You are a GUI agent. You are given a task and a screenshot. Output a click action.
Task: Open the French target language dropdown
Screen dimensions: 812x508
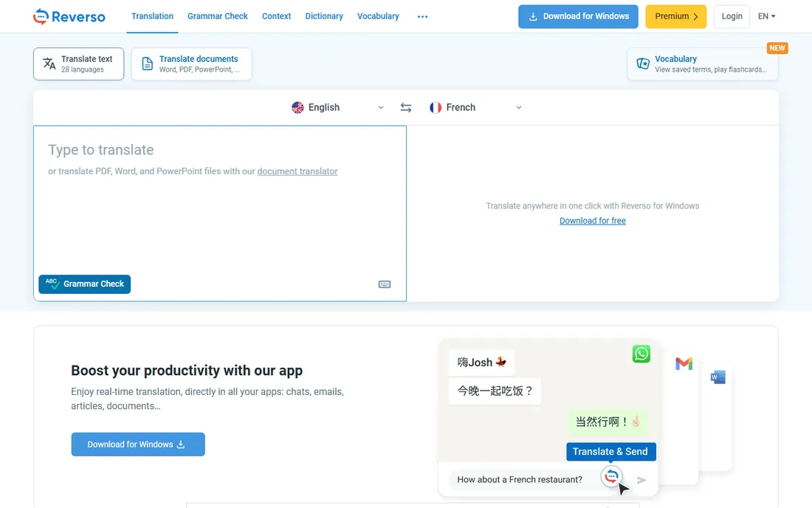[475, 107]
